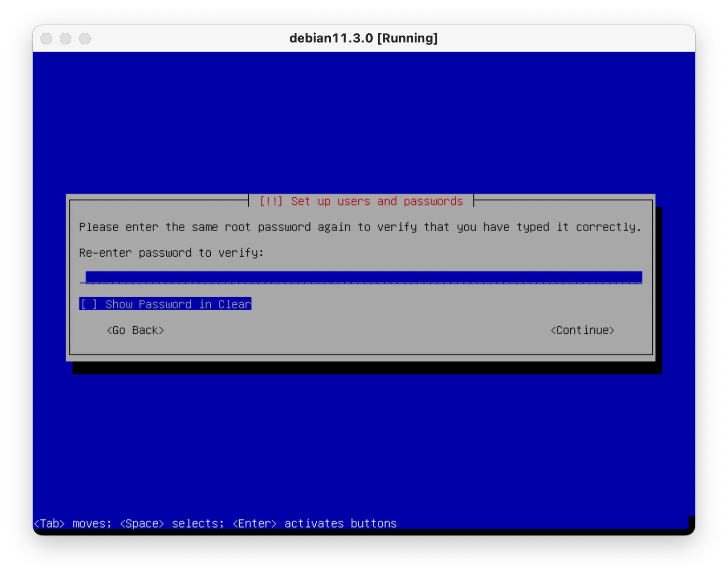This screenshot has height=576, width=728.
Task: Click the 'Re-enter password to verify:' label
Action: pos(171,253)
